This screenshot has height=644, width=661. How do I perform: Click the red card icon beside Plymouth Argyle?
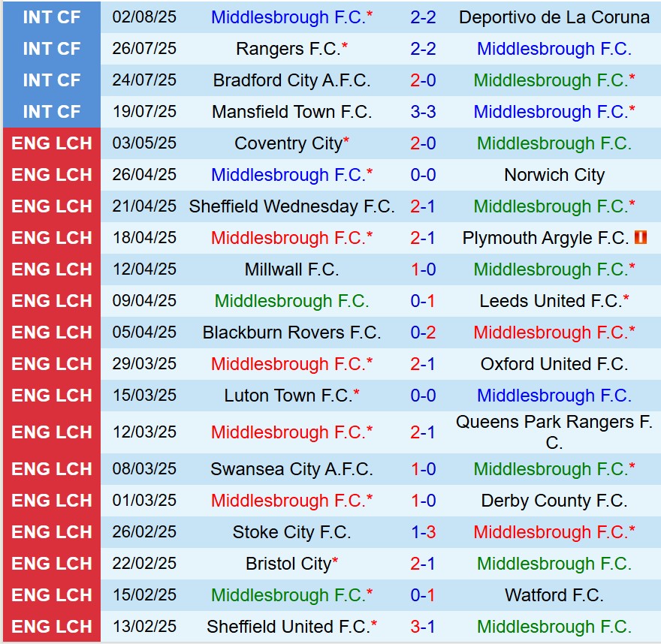point(640,238)
